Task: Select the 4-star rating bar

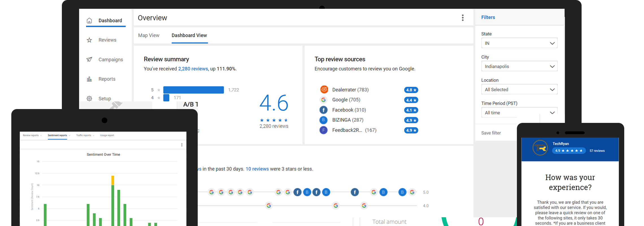Action: [x=166, y=98]
